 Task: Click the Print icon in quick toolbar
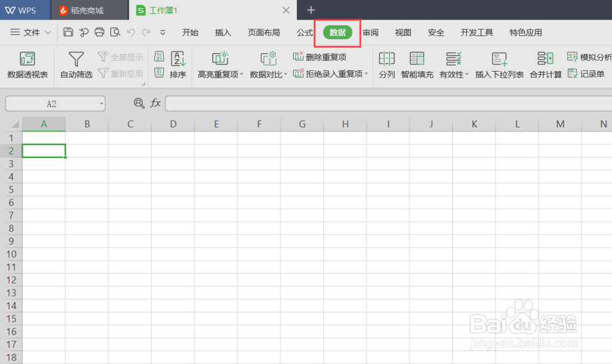tap(100, 32)
